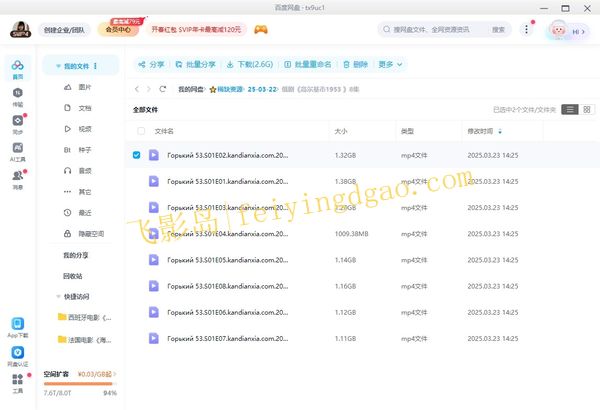Switch to list view mode
Viewport: 600px width, 410px height.
coord(570,110)
